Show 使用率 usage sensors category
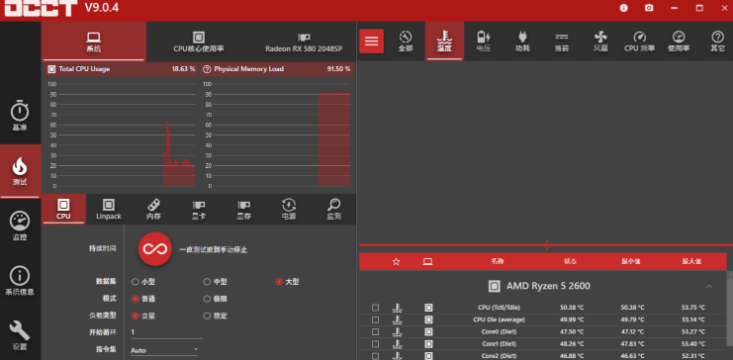 click(678, 41)
